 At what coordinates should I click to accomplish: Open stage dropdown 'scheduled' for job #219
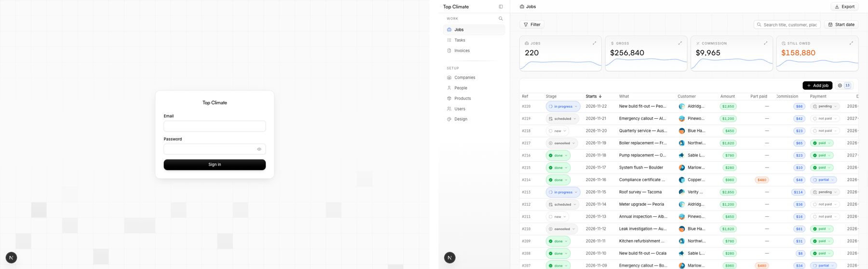[x=562, y=118]
